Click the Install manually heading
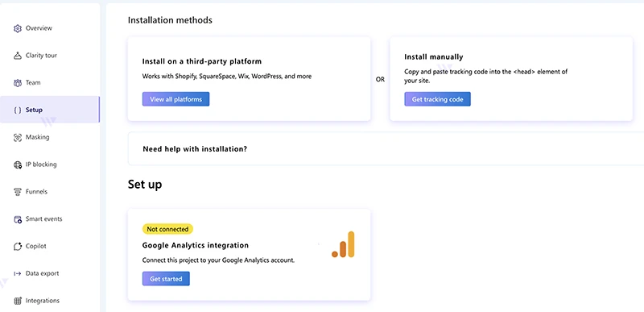 tap(433, 56)
